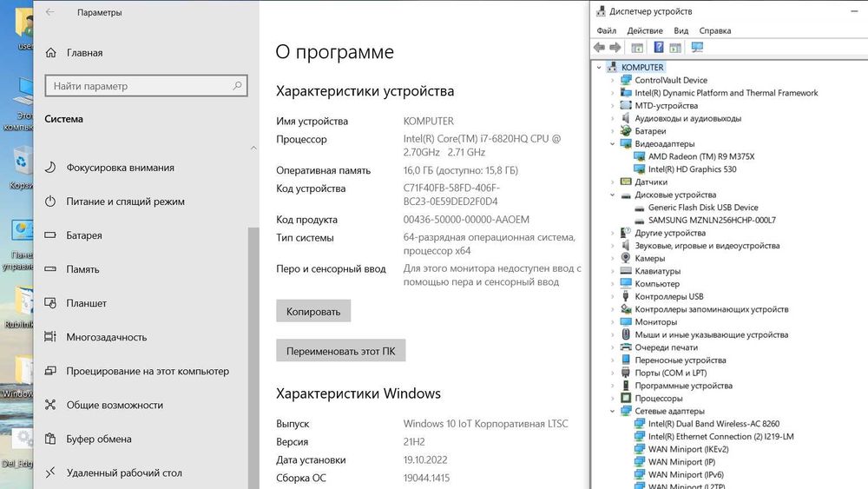Expand the Процессоры category

click(612, 398)
